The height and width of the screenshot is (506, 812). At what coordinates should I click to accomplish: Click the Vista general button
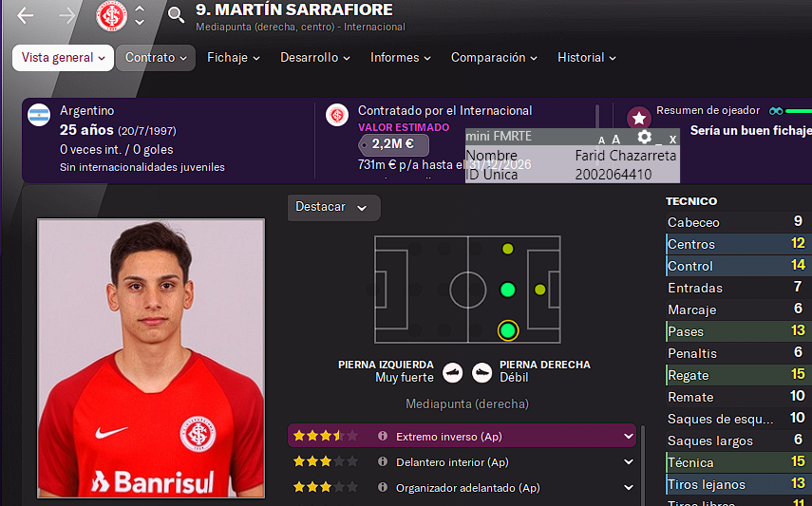point(63,58)
